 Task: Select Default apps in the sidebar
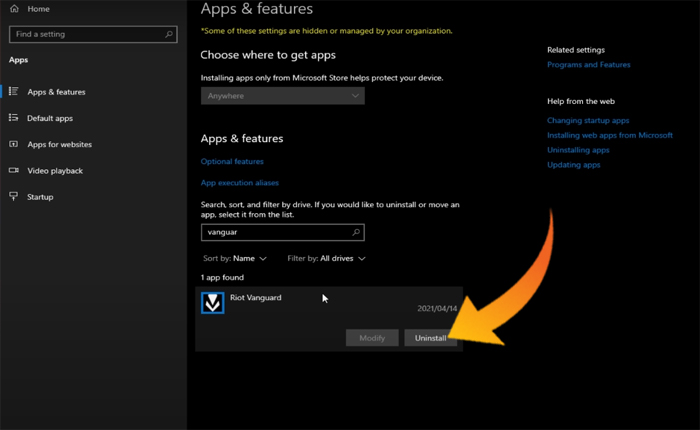coord(50,118)
